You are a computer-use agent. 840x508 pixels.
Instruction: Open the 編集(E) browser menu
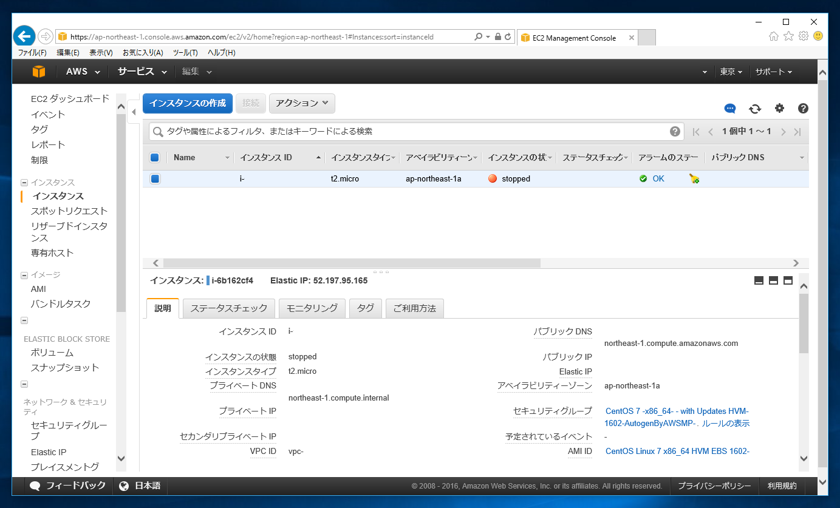(x=68, y=53)
